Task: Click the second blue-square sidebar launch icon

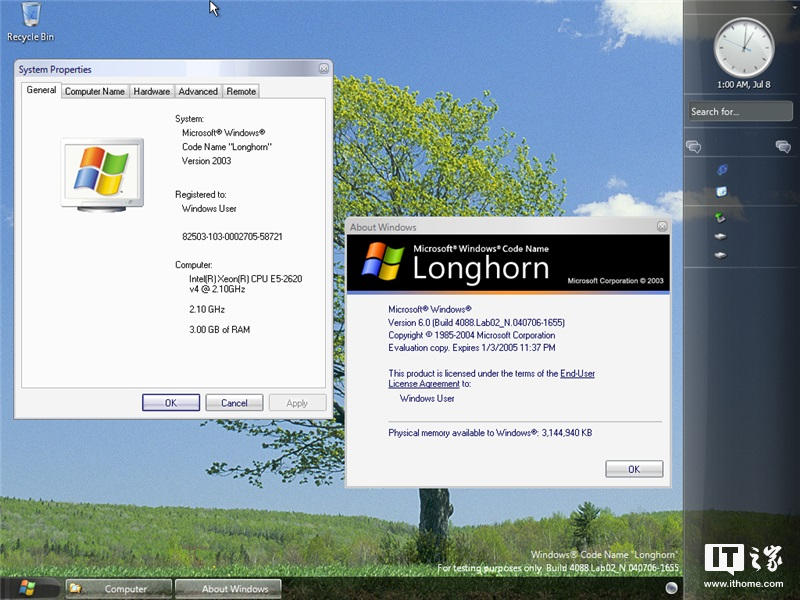Action: pos(721,192)
